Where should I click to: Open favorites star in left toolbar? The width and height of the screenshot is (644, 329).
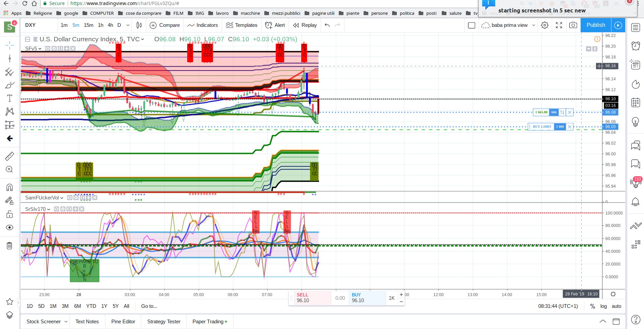(9, 301)
